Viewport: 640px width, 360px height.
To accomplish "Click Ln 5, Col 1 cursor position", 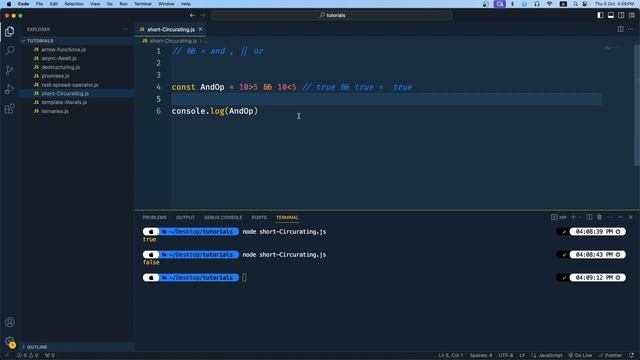I will tap(451, 356).
